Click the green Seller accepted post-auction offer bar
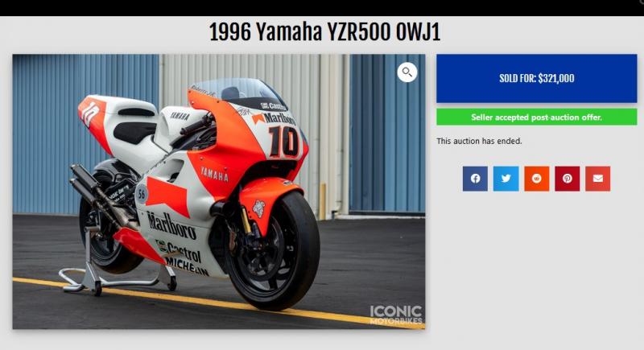This screenshot has width=644, height=350. pos(537,117)
